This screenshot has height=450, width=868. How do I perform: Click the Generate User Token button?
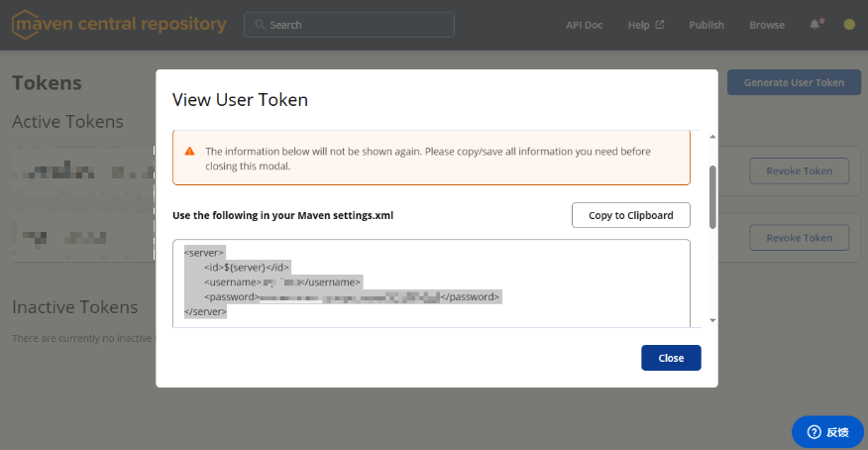point(794,82)
